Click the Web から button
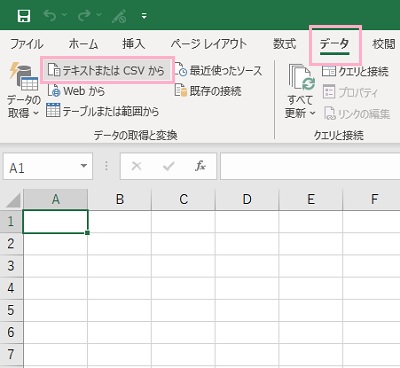 click(x=76, y=91)
